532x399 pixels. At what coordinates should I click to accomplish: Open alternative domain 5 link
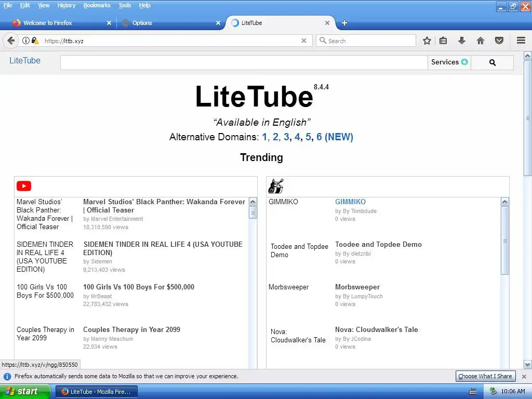308,137
